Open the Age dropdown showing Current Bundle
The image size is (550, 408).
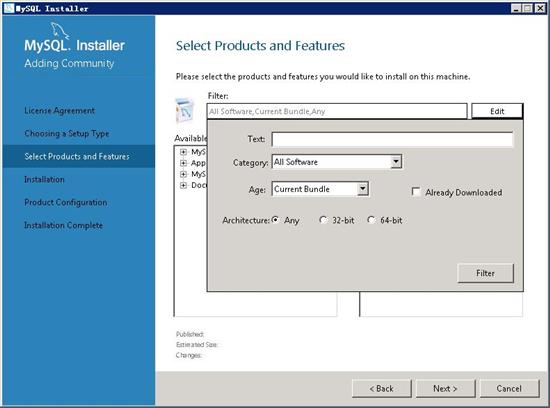click(362, 189)
